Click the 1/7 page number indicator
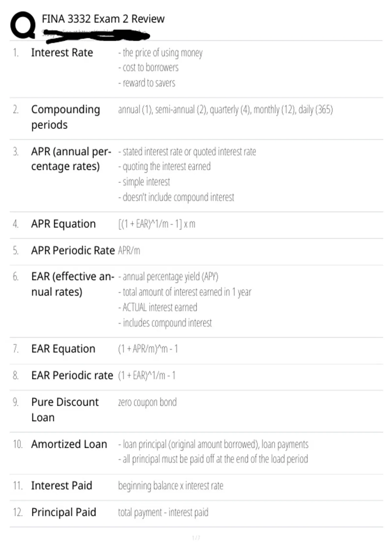 click(196, 538)
